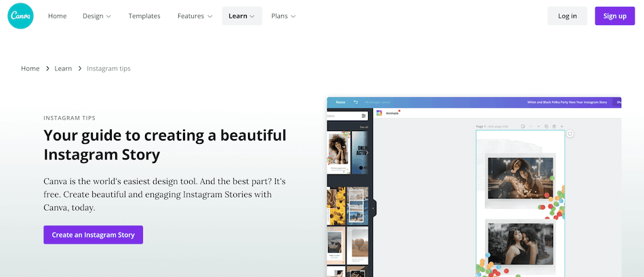This screenshot has width=644, height=277.
Task: Click the Log in button
Action: click(567, 16)
